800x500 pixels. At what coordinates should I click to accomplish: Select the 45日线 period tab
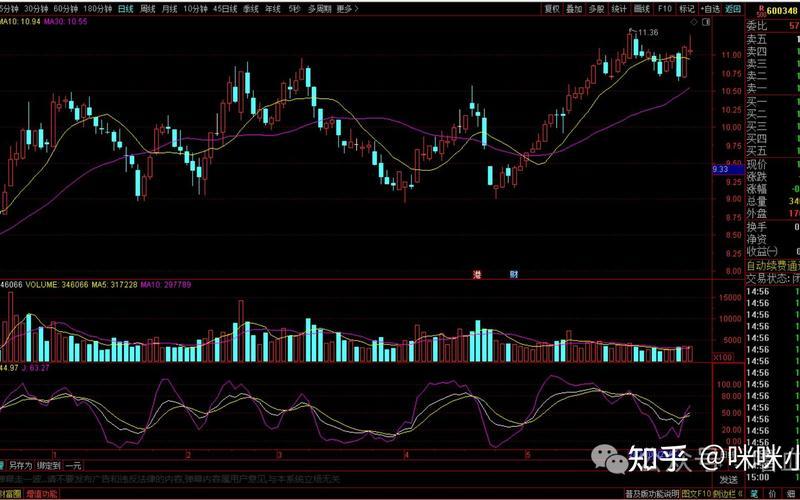[x=225, y=9]
